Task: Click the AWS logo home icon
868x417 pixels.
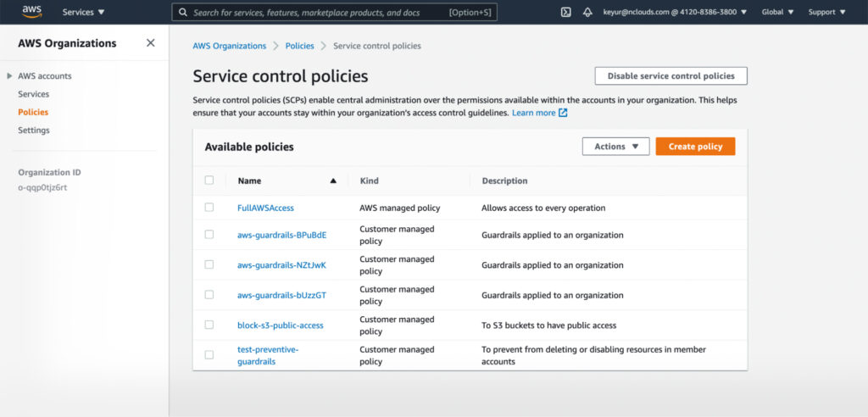Action: (x=32, y=12)
